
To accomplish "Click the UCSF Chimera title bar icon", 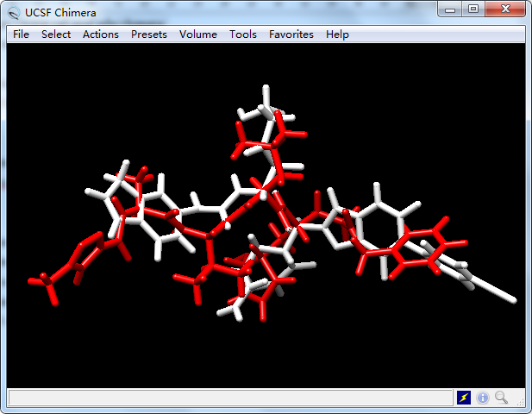I will click(x=14, y=12).
